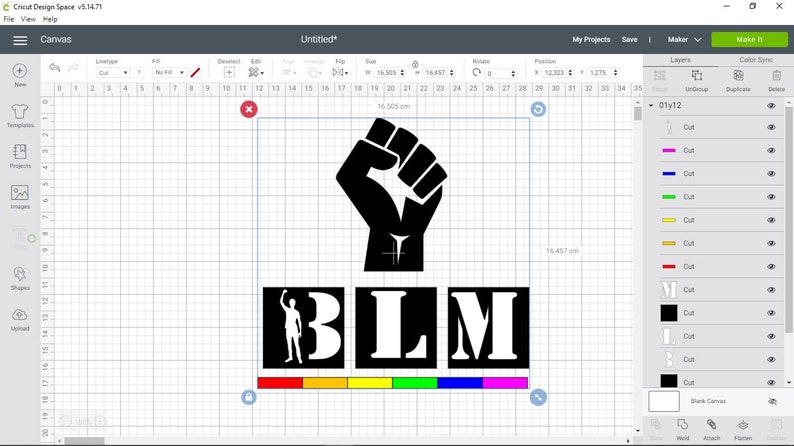794x446 pixels.
Task: Hide the orange Cut layer
Action: pyautogui.click(x=771, y=244)
